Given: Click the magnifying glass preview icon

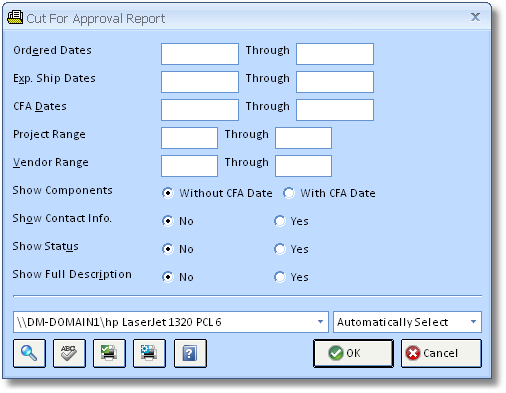Looking at the screenshot, I should (x=29, y=353).
